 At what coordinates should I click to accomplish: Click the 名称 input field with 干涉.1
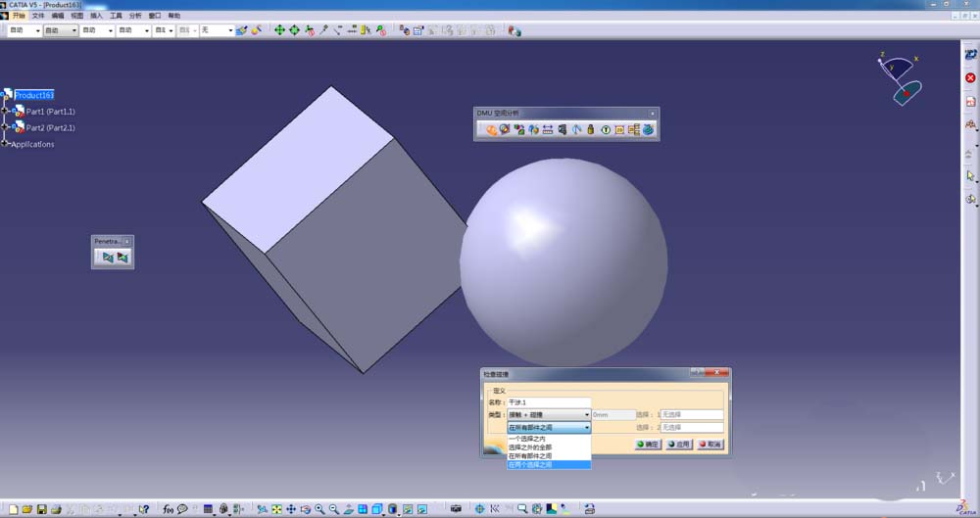549,402
